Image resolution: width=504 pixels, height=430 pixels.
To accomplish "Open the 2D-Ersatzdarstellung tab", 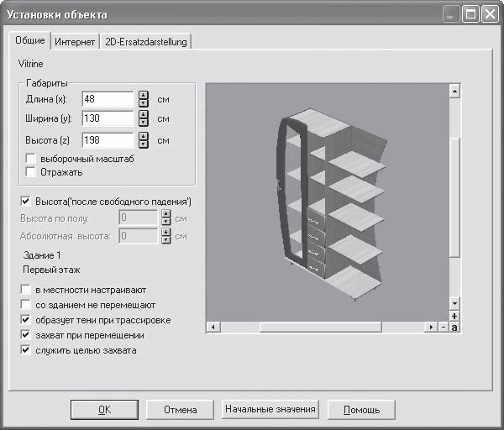I will tap(146, 41).
